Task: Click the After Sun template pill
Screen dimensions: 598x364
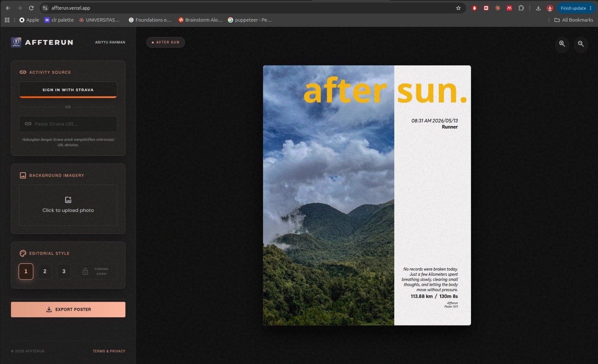Action: [166, 42]
